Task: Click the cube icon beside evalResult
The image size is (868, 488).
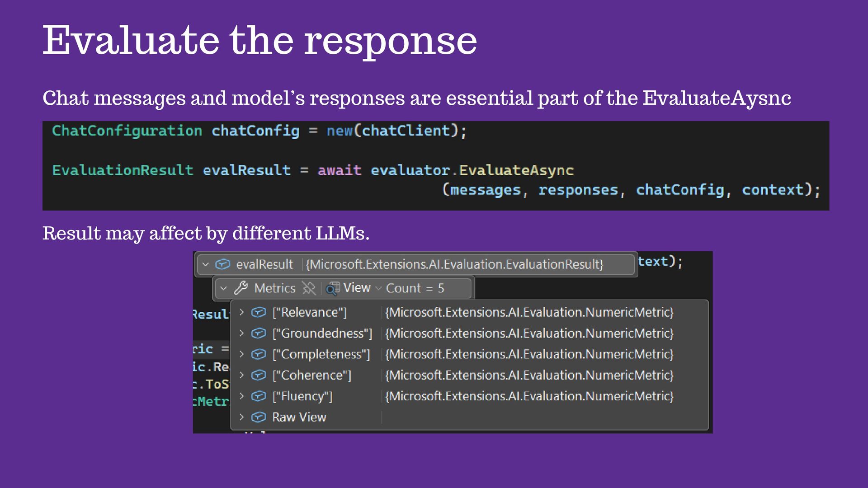Action: coord(222,264)
